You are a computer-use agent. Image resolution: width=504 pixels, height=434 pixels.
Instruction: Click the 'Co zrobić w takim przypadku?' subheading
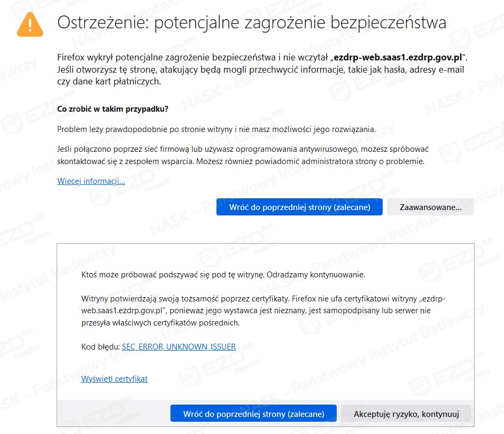113,109
